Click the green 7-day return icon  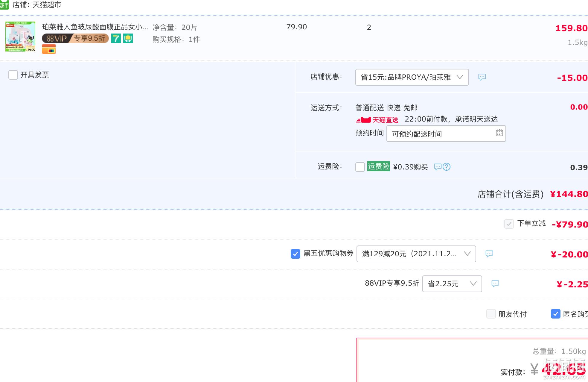tap(116, 38)
